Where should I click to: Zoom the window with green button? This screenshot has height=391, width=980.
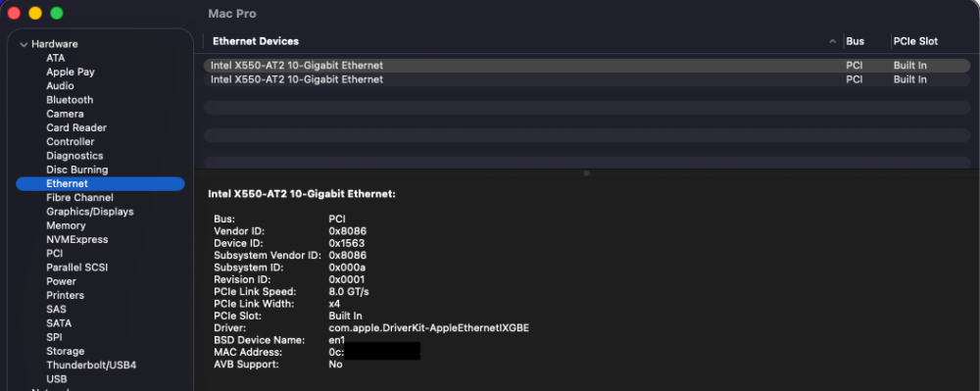click(x=56, y=13)
